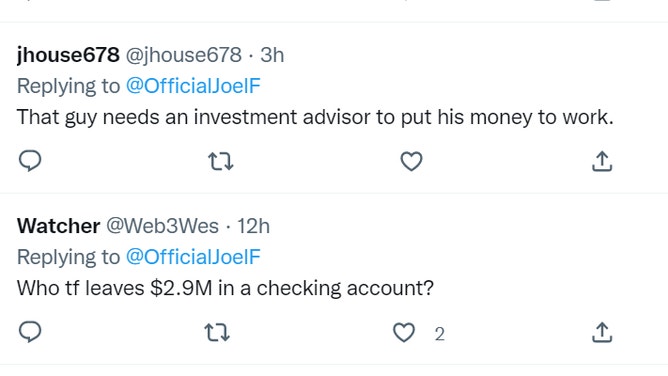Select 'Replying to' text in Watcher's tweet
This screenshot has width=668, height=376.
click(68, 257)
